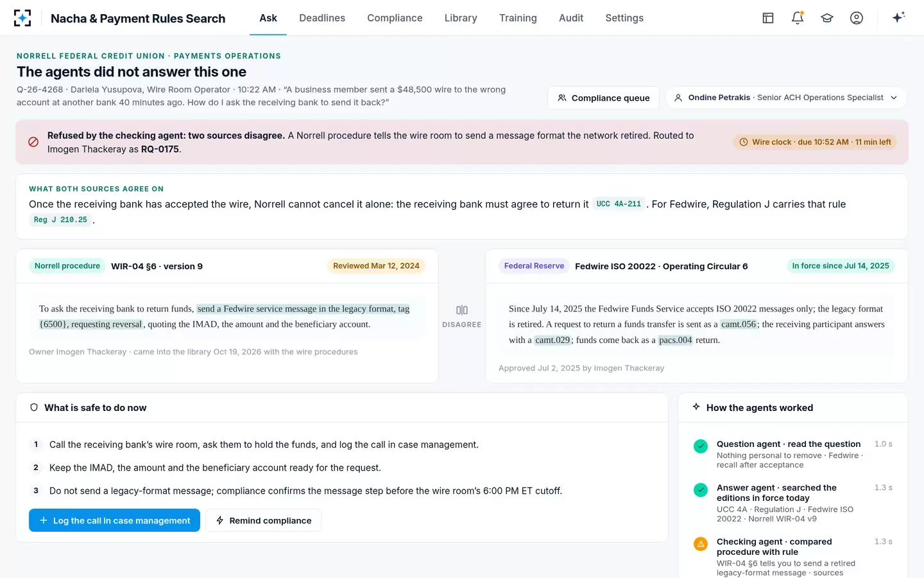Click the red refused icon in the banner
This screenshot has width=924, height=578.
(x=33, y=142)
